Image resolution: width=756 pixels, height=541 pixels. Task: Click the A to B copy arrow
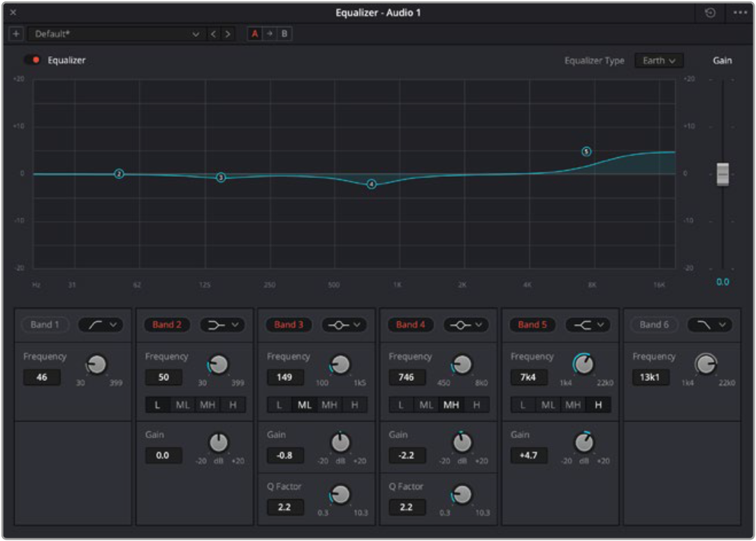click(270, 34)
